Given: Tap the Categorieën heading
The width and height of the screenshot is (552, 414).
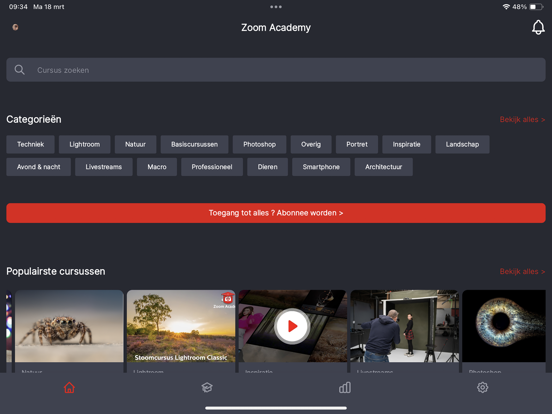Looking at the screenshot, I should [x=34, y=119].
